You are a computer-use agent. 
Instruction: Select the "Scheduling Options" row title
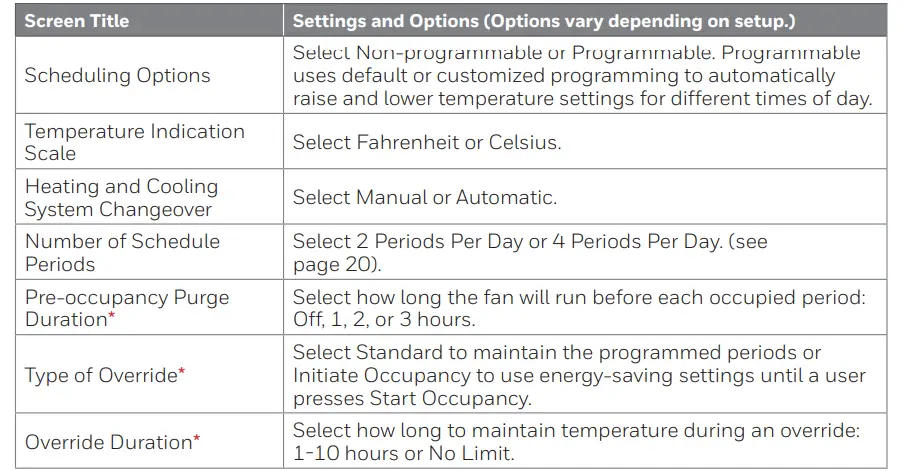117,76
